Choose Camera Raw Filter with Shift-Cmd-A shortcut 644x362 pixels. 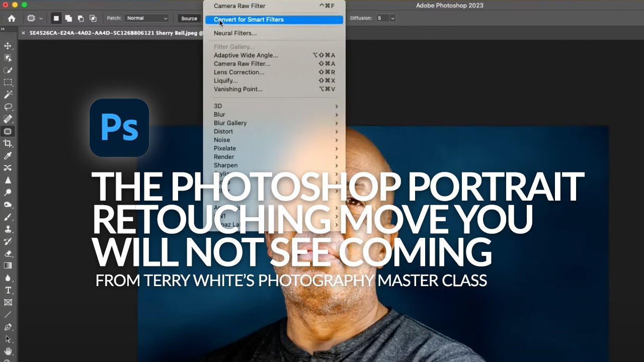[x=274, y=64]
